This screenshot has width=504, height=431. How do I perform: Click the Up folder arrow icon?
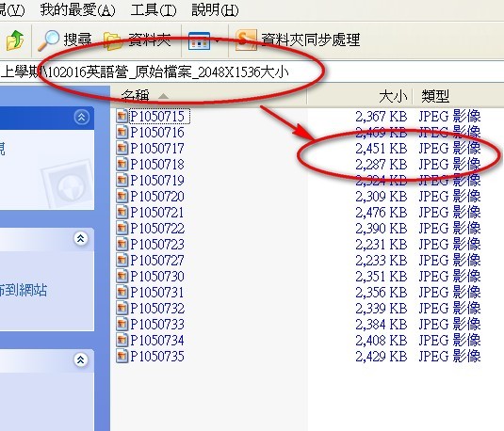click(15, 40)
